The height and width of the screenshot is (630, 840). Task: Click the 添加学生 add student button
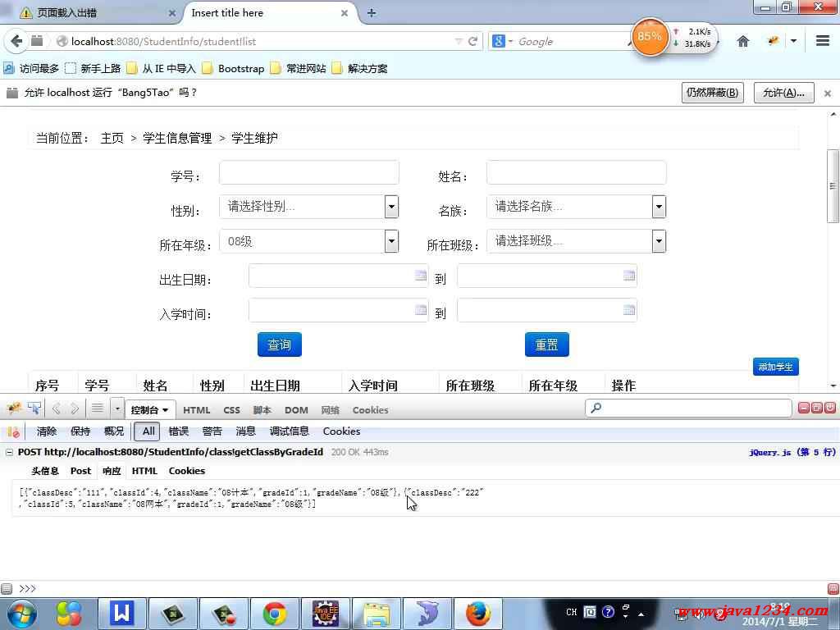(775, 367)
